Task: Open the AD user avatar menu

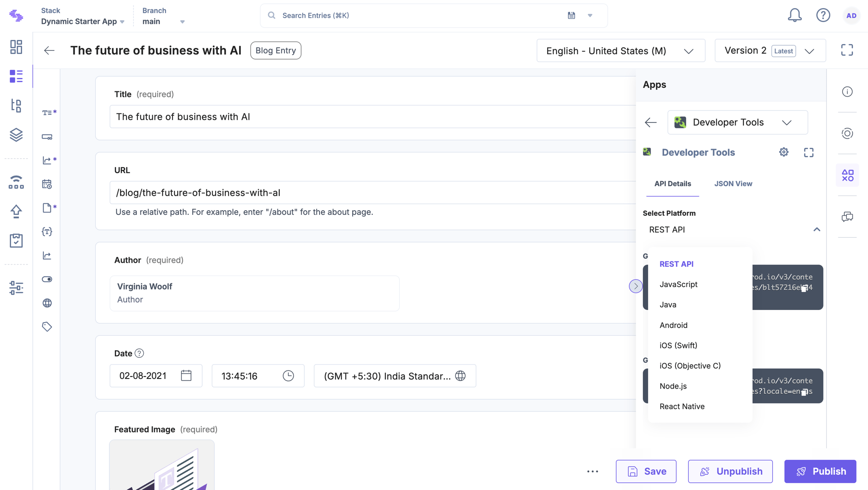Action: (x=851, y=16)
